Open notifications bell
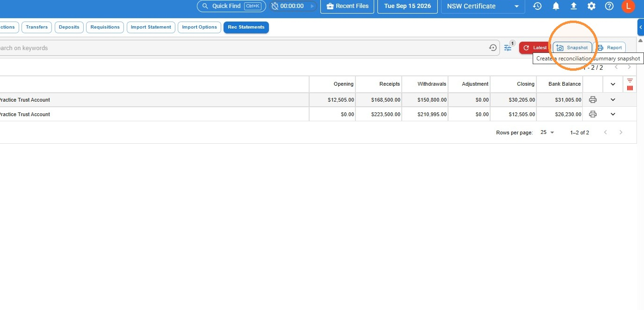This screenshot has height=310, width=644. tap(556, 6)
